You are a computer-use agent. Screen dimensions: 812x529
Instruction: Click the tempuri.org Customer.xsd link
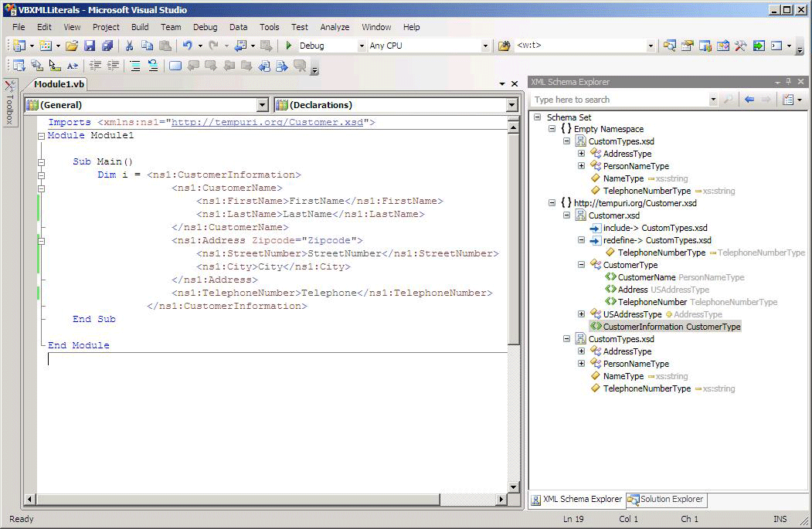pos(268,122)
